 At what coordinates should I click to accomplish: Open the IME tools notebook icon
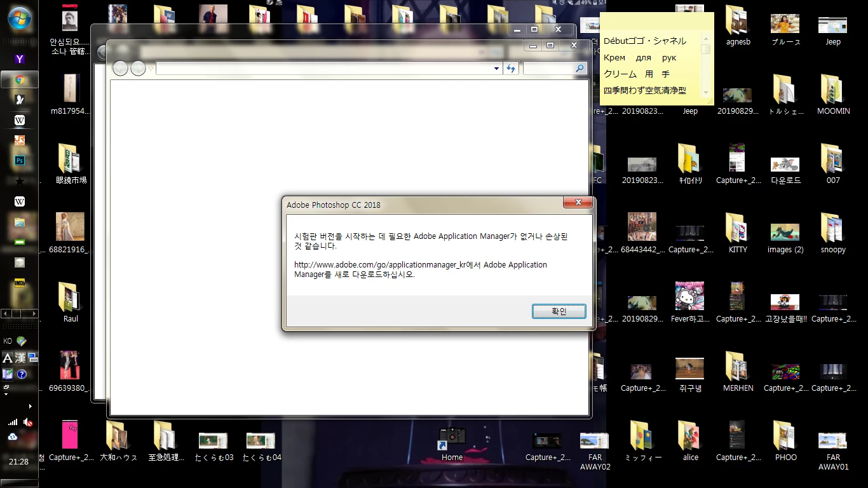coord(8,374)
